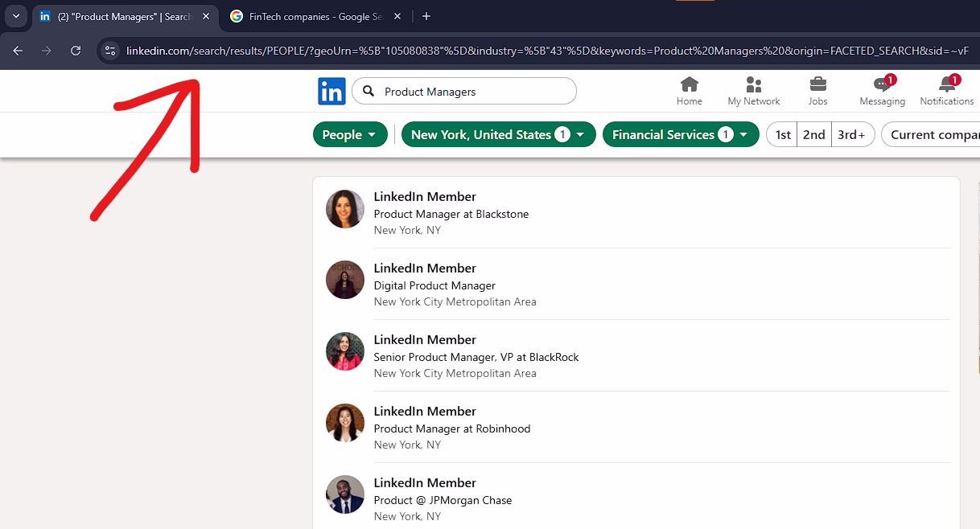Filter connections by 2nd degree
Screen dimensions: 980x529
click(813, 134)
